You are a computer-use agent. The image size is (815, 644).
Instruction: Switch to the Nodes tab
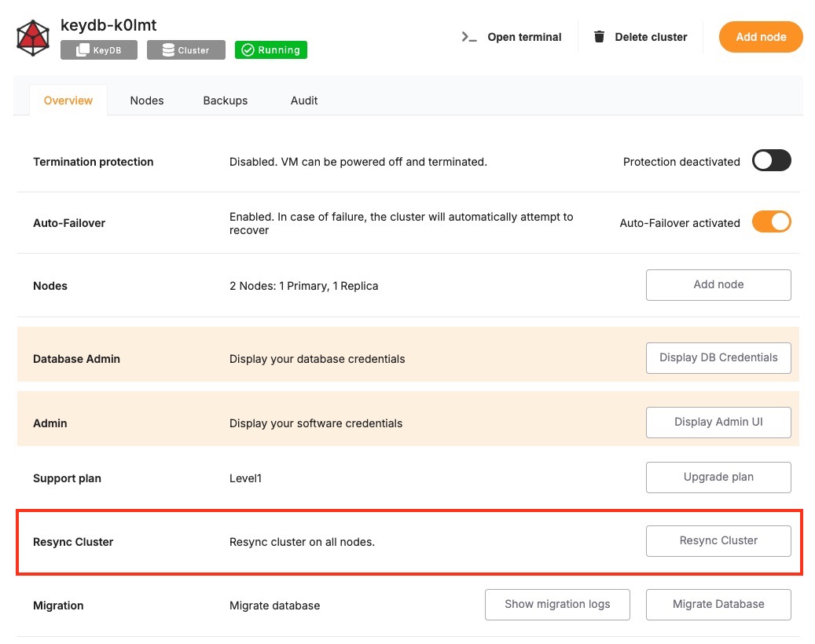tap(147, 101)
